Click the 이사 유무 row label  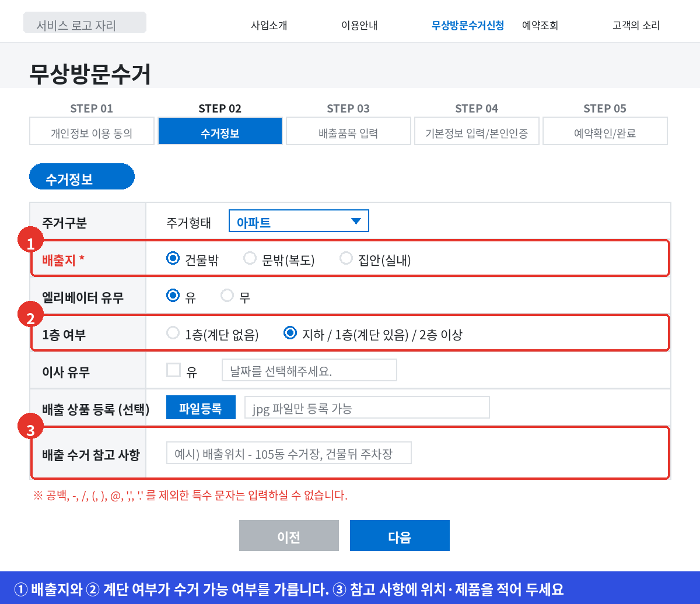[66, 372]
